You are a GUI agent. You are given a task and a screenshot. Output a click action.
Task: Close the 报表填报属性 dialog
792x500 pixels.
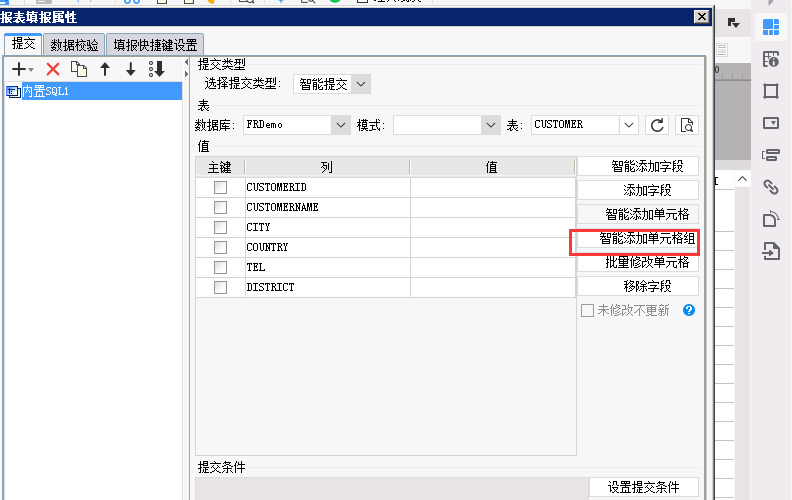(702, 17)
